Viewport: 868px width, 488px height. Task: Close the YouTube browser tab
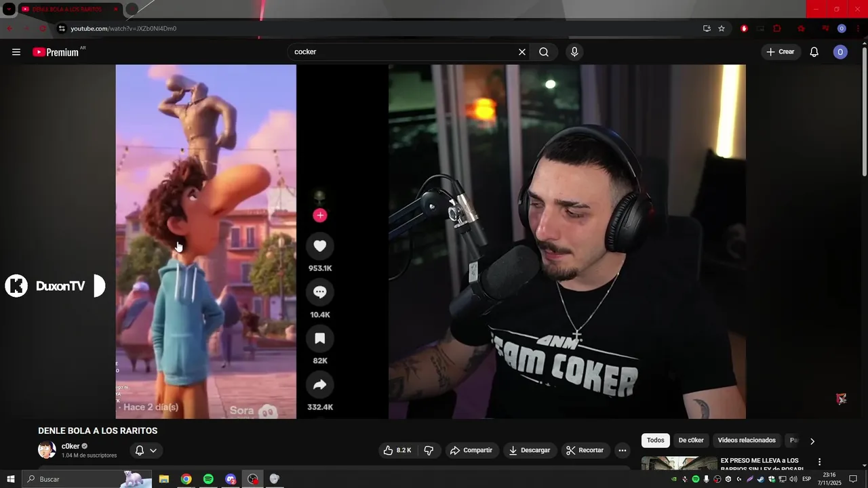click(115, 9)
